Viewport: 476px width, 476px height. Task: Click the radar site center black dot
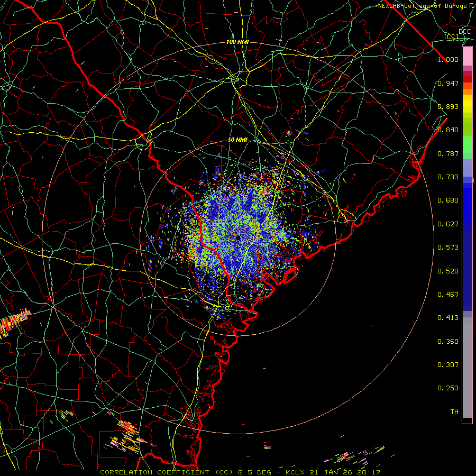pyautogui.click(x=238, y=237)
